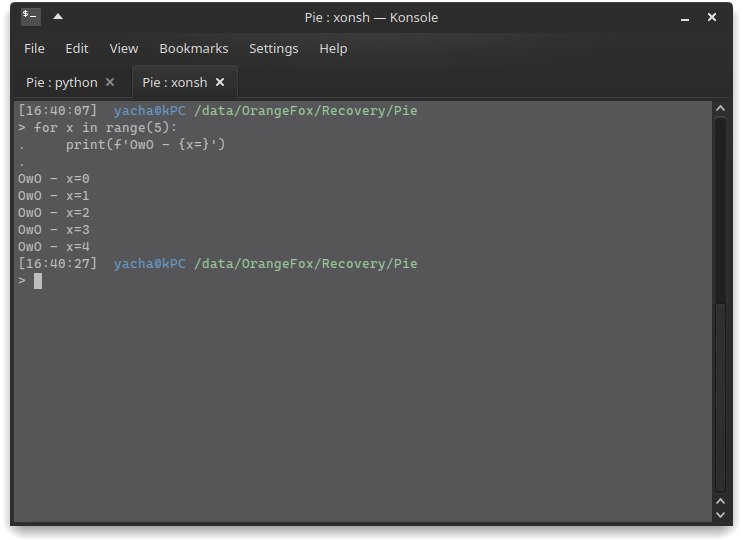Click output line 'OwO - x=2'
The height and width of the screenshot is (540, 743).
54,213
